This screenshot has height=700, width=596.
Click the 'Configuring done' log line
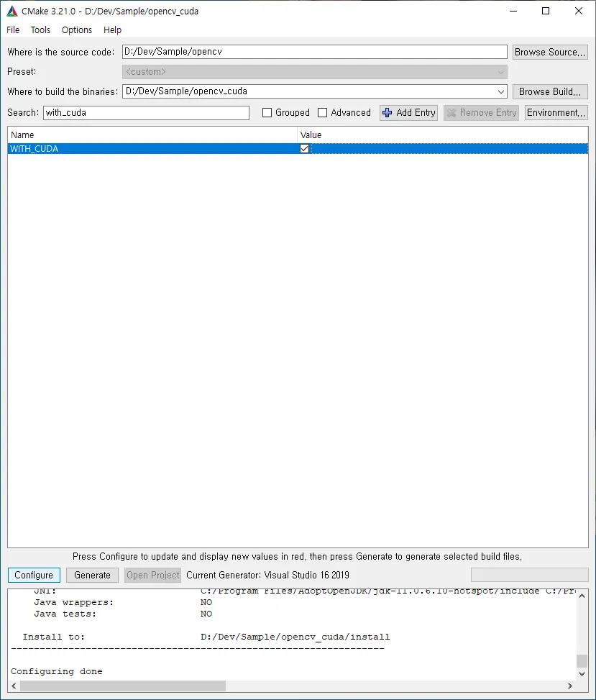pyautogui.click(x=57, y=671)
